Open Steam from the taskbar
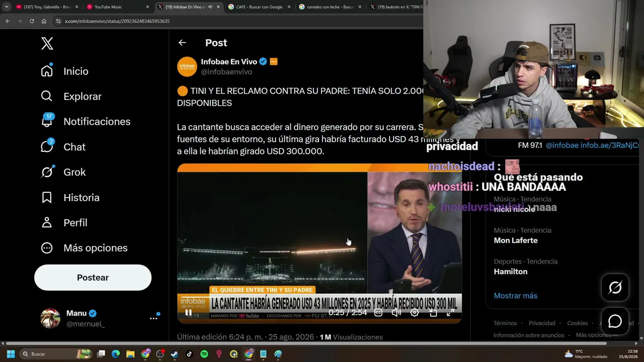 click(x=175, y=354)
